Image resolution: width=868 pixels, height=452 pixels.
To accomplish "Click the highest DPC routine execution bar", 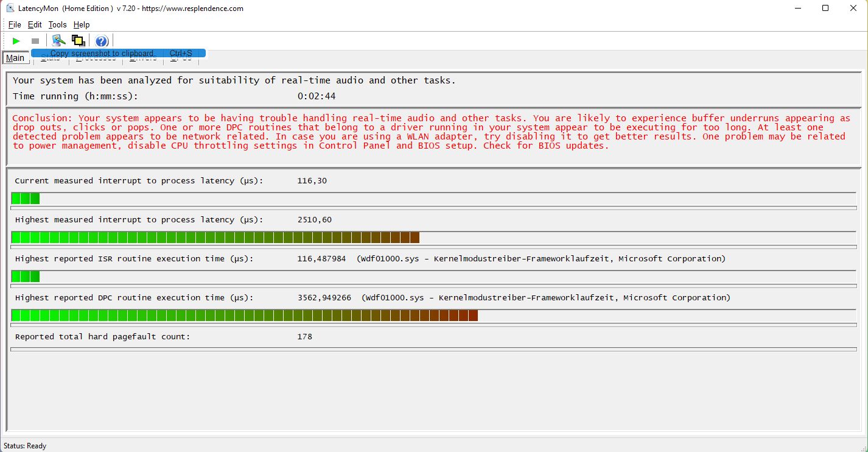I will pyautogui.click(x=433, y=316).
